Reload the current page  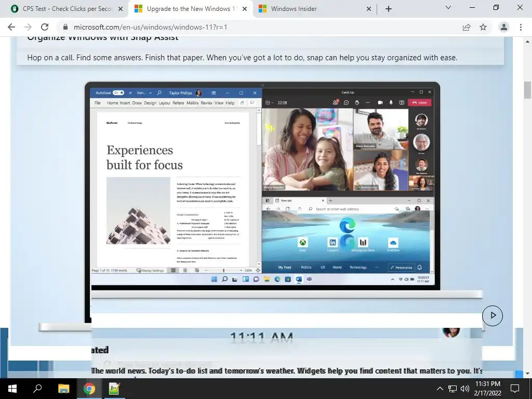[x=45, y=27]
